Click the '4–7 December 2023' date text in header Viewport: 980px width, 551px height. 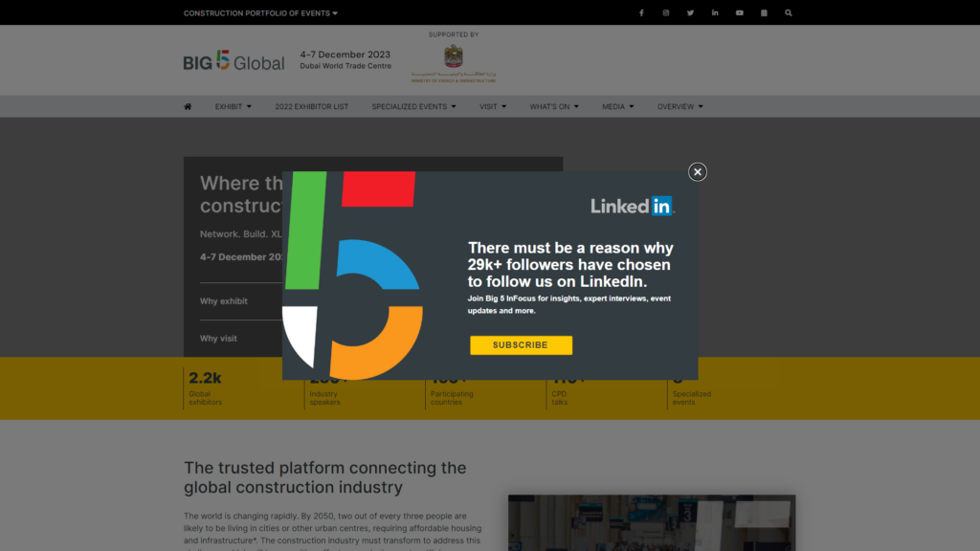point(345,55)
